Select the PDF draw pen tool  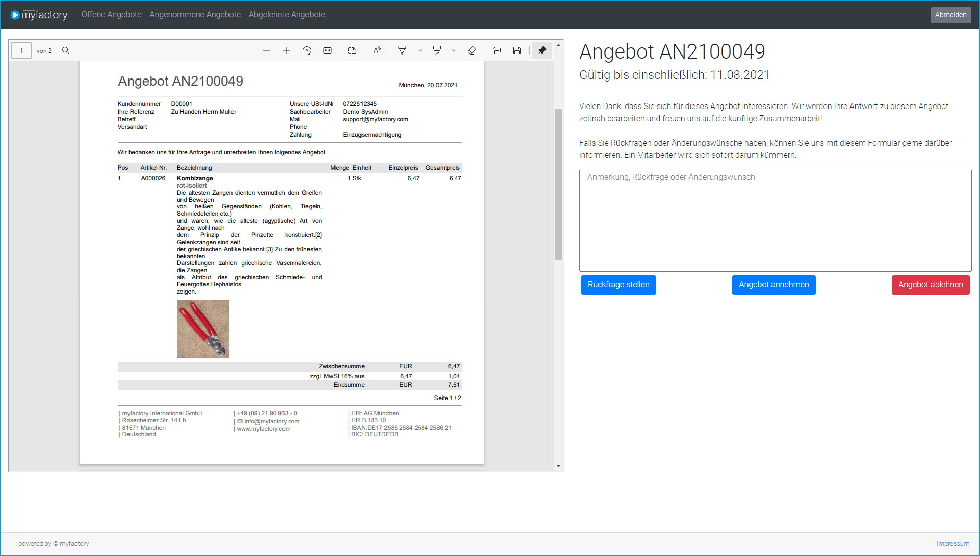coord(402,50)
